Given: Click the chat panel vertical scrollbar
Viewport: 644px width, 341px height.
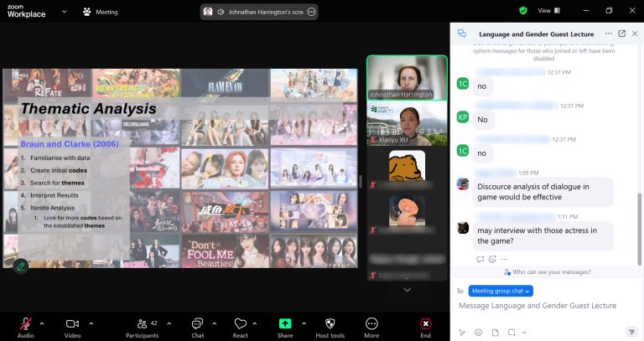Looking at the screenshot, I should pyautogui.click(x=639, y=229).
